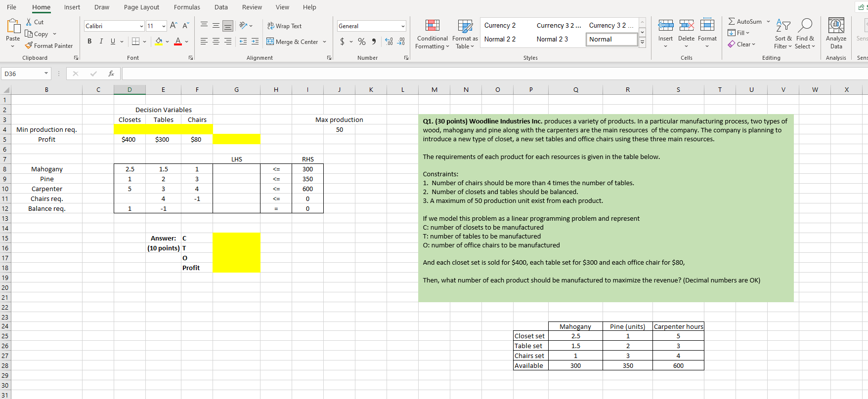This screenshot has height=399, width=868.
Task: Click the Insert Function fx icon
Action: click(111, 74)
